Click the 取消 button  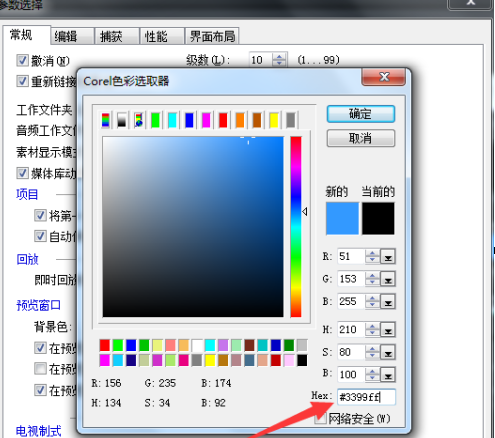tap(361, 138)
